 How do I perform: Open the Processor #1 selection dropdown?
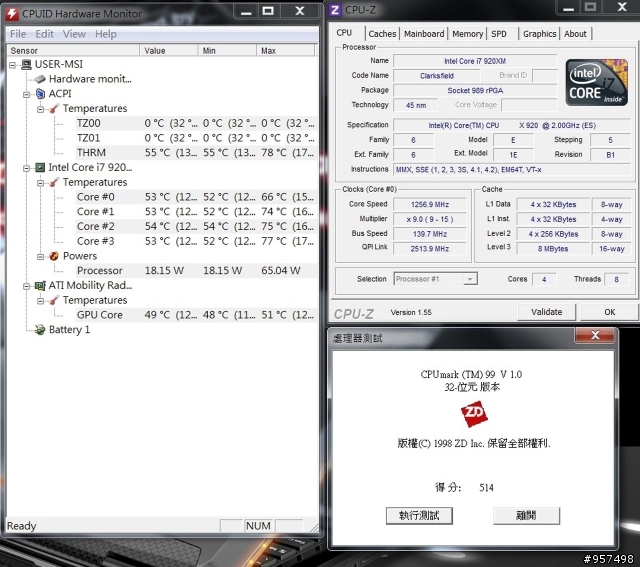tap(470, 279)
